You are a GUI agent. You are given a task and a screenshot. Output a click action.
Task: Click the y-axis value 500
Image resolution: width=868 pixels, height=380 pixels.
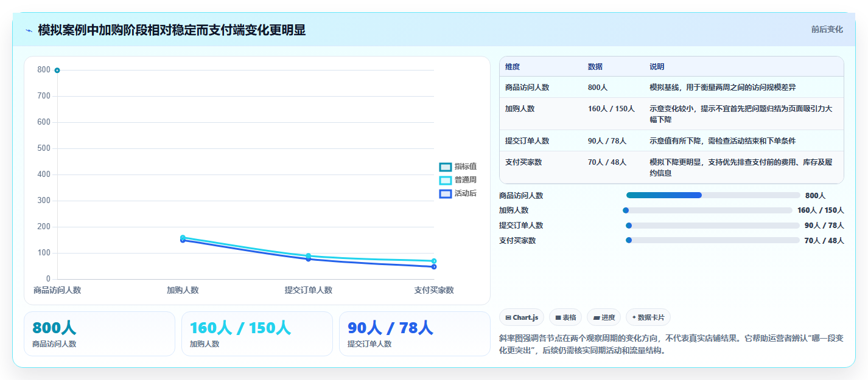click(x=44, y=148)
